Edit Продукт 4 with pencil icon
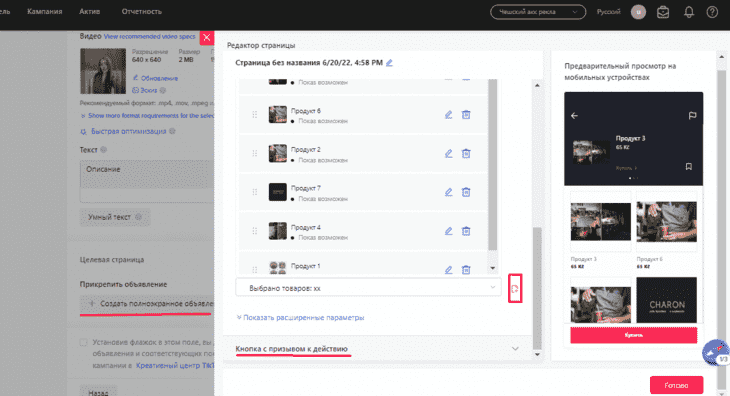This screenshot has width=730, height=396. pyautogui.click(x=448, y=231)
